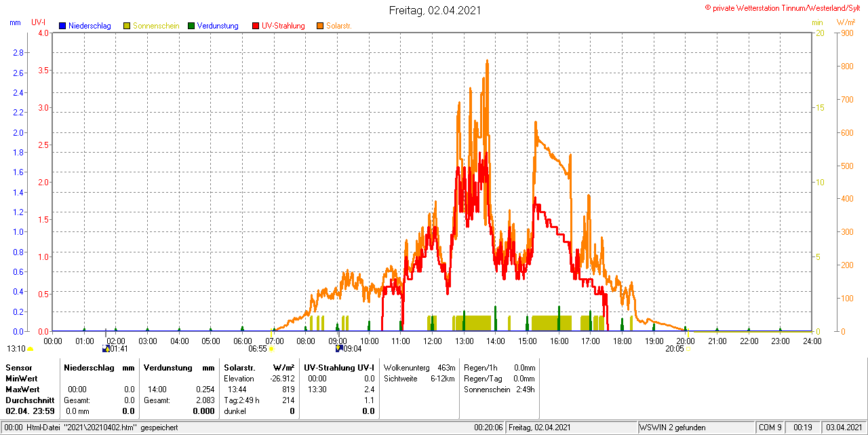Screen dimensions: 868x435
Task: Select the Verdunstung legend label
Action: point(218,26)
